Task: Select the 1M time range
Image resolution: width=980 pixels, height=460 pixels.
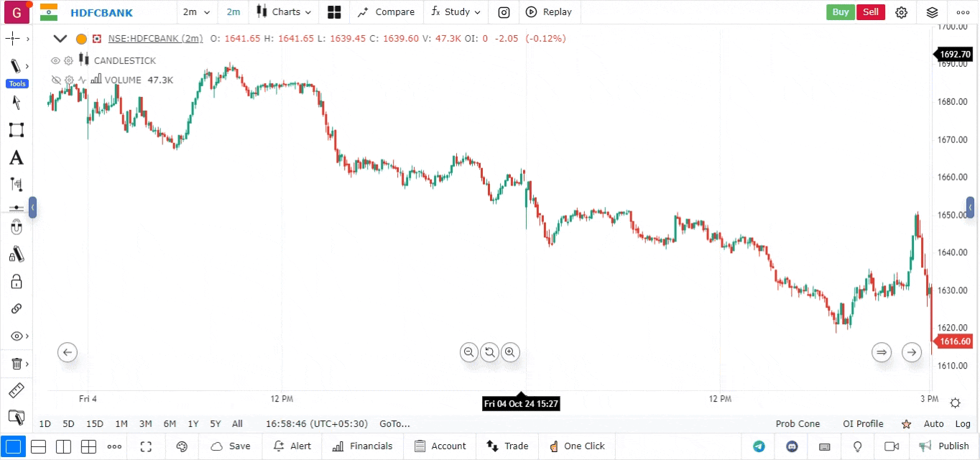Action: (x=121, y=424)
